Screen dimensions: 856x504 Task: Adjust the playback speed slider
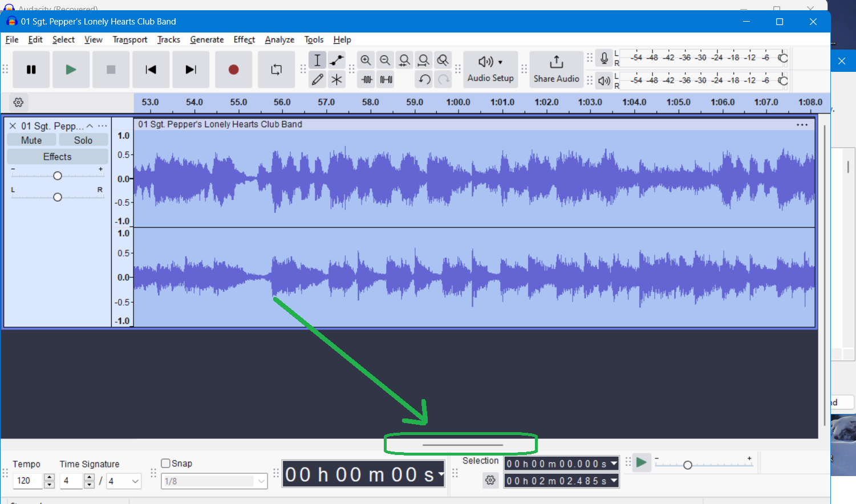tap(688, 464)
